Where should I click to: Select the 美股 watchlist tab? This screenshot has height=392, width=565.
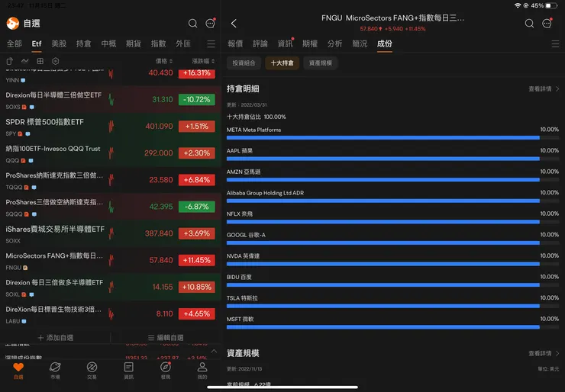click(x=59, y=44)
